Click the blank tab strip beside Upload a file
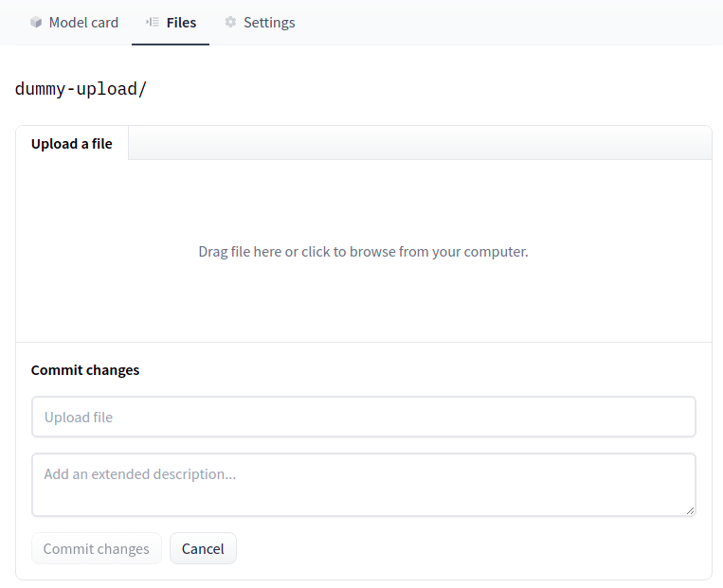The height and width of the screenshot is (588, 723). click(x=417, y=143)
